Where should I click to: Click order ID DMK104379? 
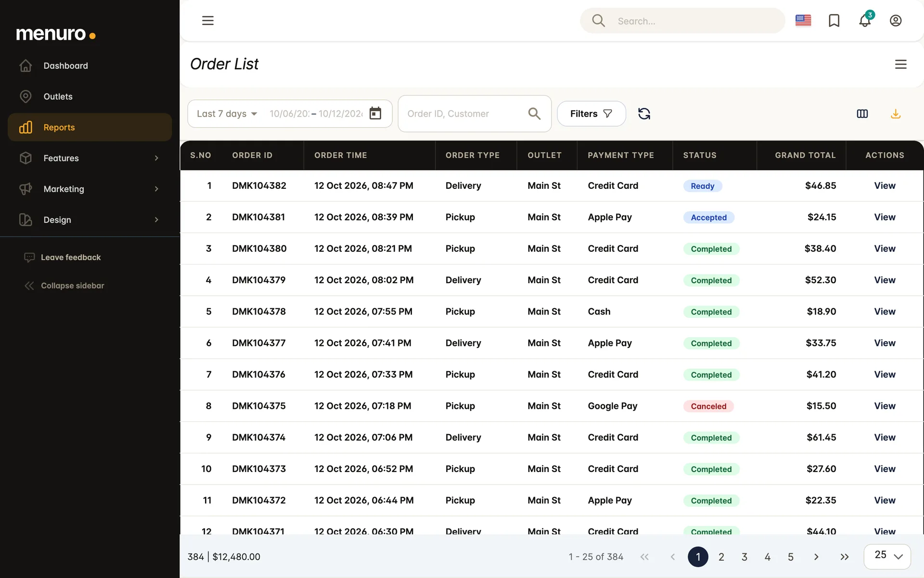tap(259, 280)
